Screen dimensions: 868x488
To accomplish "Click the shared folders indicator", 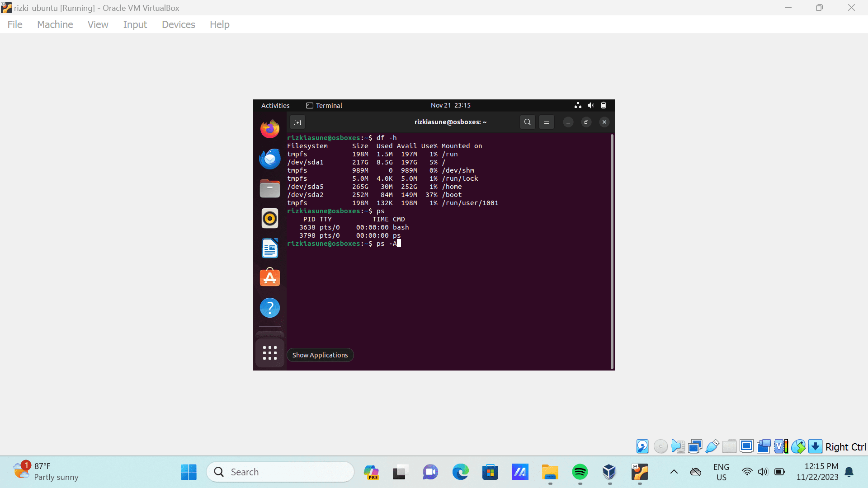I will (x=729, y=446).
